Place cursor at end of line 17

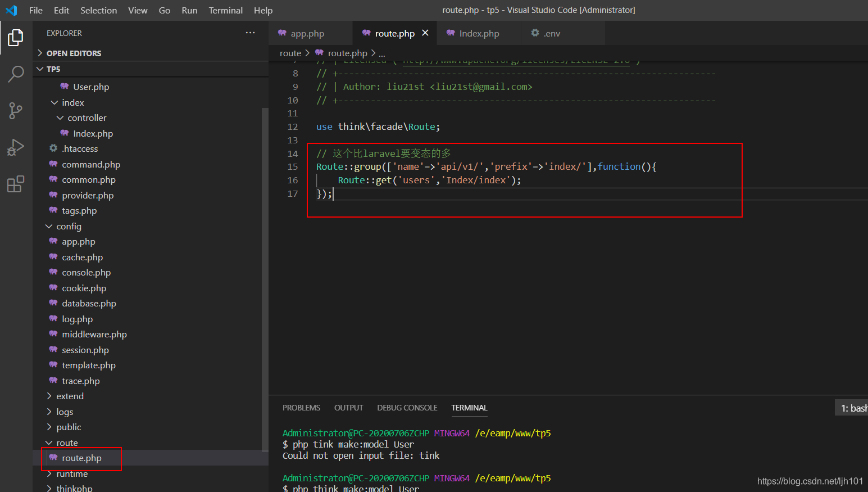point(334,194)
